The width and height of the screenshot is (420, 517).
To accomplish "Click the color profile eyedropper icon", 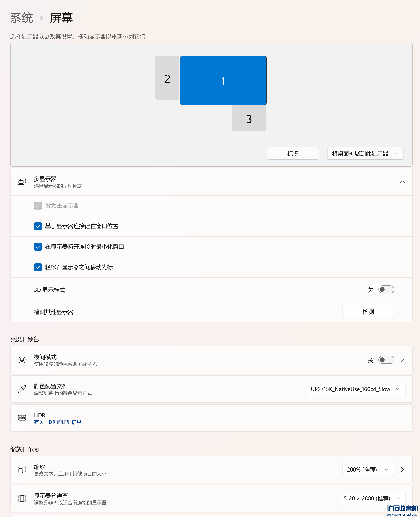I will pos(22,389).
